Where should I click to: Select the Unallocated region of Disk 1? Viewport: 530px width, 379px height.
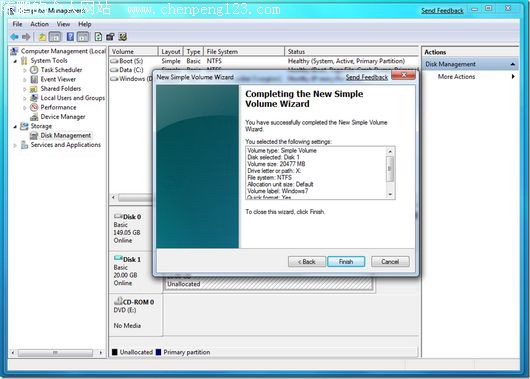pos(269,283)
